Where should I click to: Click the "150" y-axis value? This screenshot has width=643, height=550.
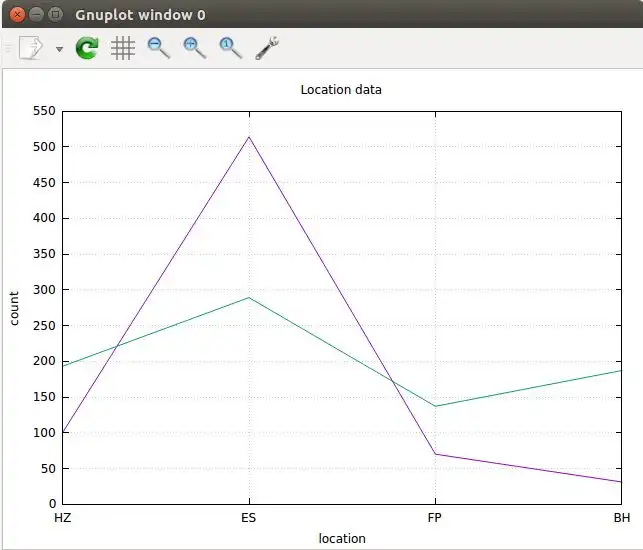[44, 397]
